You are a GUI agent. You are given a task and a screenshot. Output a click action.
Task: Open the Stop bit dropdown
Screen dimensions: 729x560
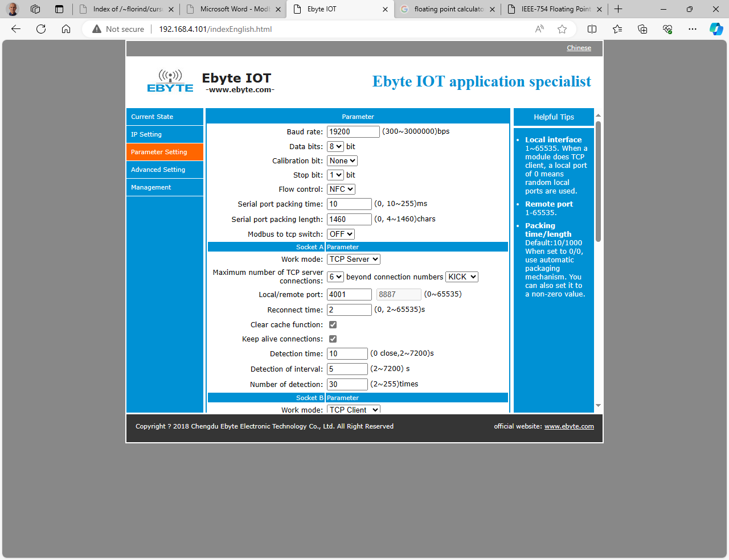[x=335, y=175]
